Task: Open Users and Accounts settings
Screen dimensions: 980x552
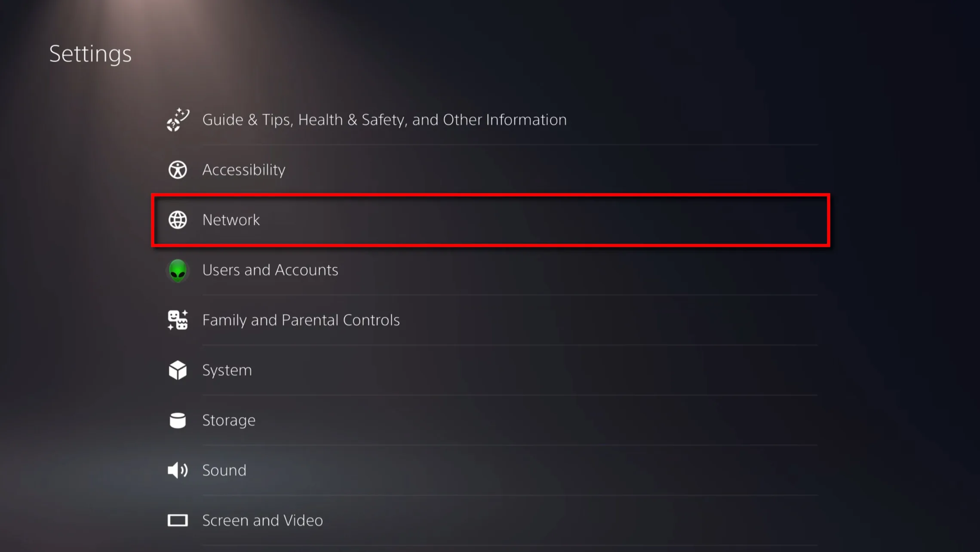Action: [270, 270]
